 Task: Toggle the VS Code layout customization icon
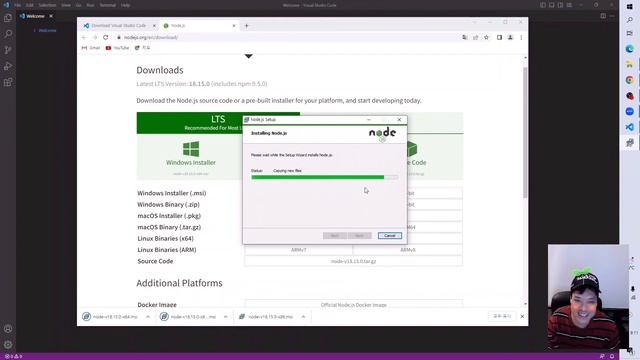569,5
